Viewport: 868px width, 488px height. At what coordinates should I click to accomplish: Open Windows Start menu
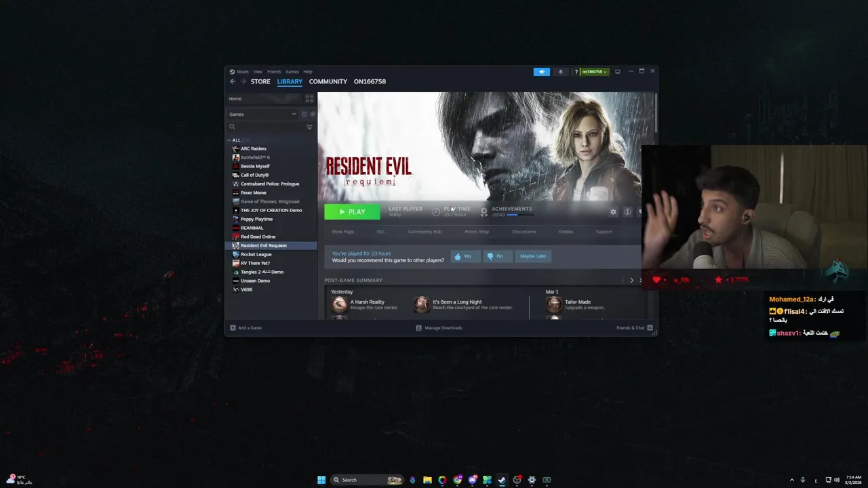[x=321, y=480]
